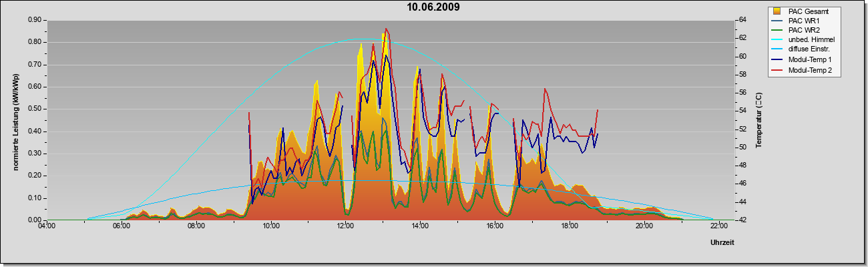Click the 06:00 time axis tick
The image size is (868, 267).
point(122,227)
